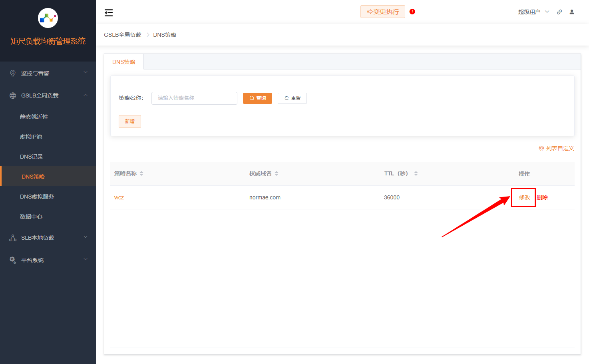The image size is (589, 364).
Task: Click 修改 for the wcz policy
Action: click(x=524, y=197)
